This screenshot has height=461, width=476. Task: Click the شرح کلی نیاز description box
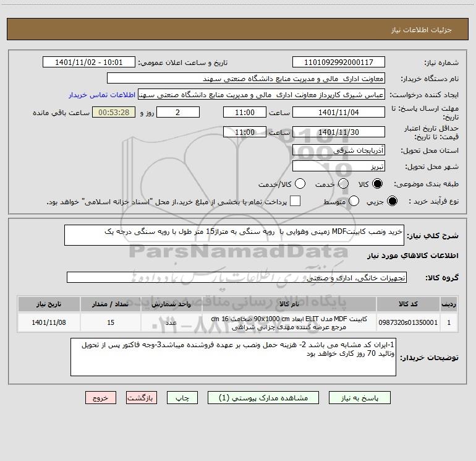[234, 235]
